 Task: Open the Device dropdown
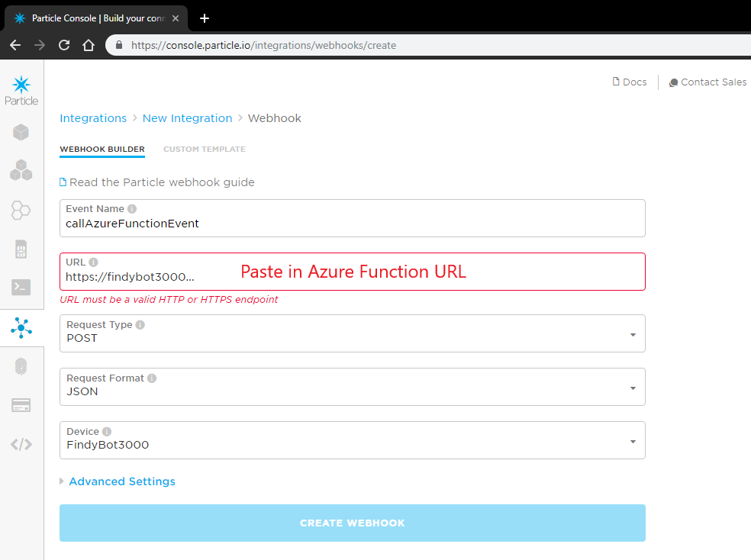point(353,440)
